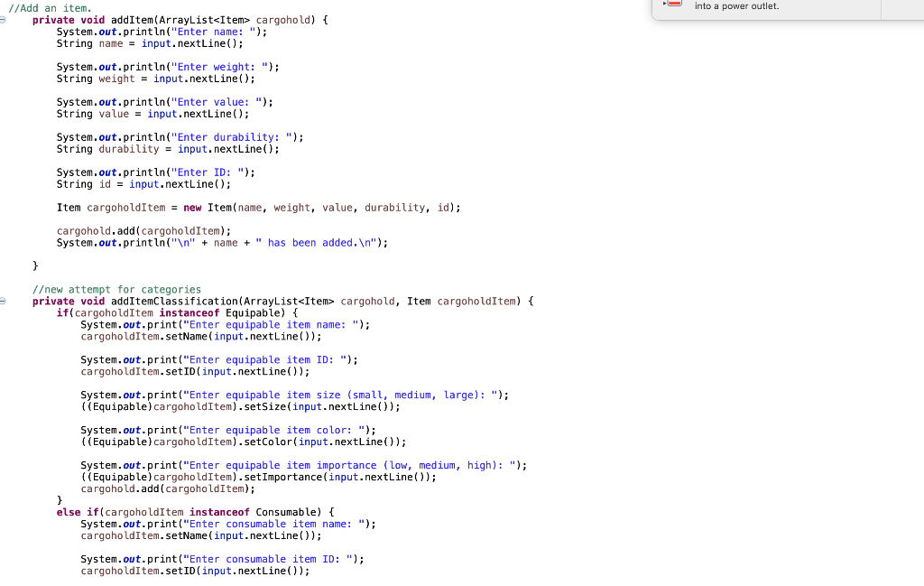This screenshot has width=924, height=586.
Task: Open the power outlet notification banner
Action: (x=787, y=9)
